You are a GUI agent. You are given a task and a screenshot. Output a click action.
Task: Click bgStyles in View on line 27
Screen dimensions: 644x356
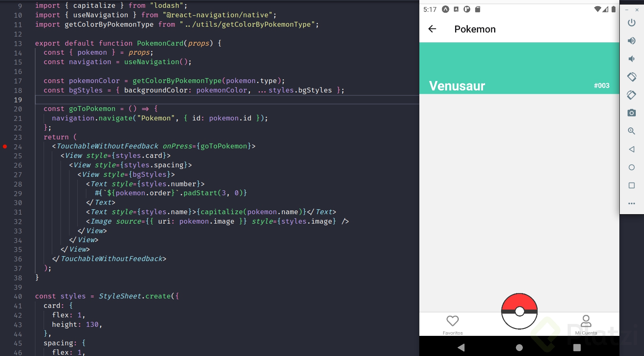point(149,174)
